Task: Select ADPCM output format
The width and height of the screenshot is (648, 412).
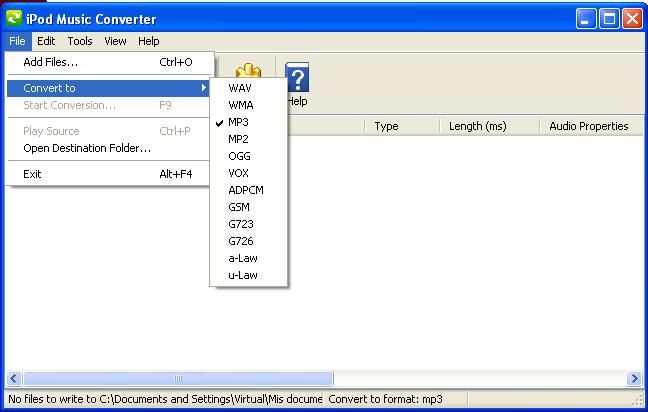Action: tap(248, 190)
